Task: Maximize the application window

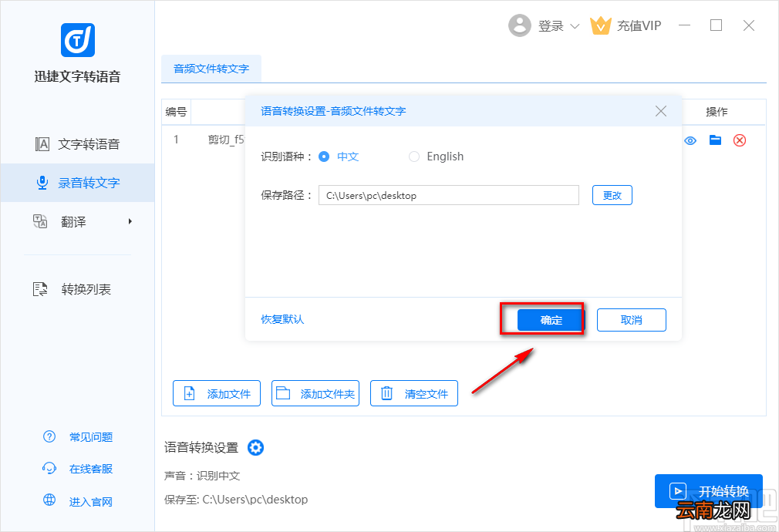Action: pos(716,25)
